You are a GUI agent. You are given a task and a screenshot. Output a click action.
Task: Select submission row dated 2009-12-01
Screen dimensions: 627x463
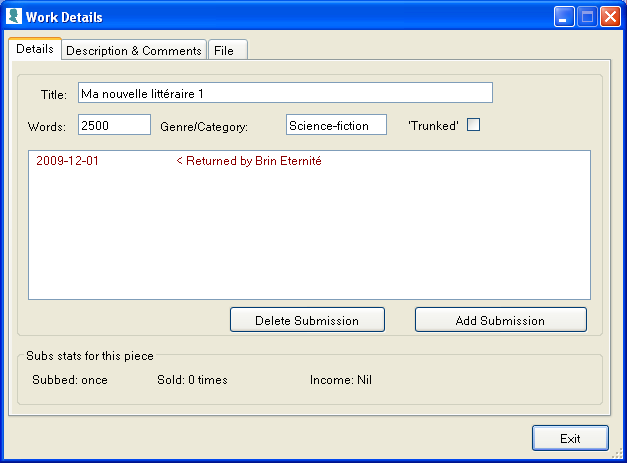point(309,161)
